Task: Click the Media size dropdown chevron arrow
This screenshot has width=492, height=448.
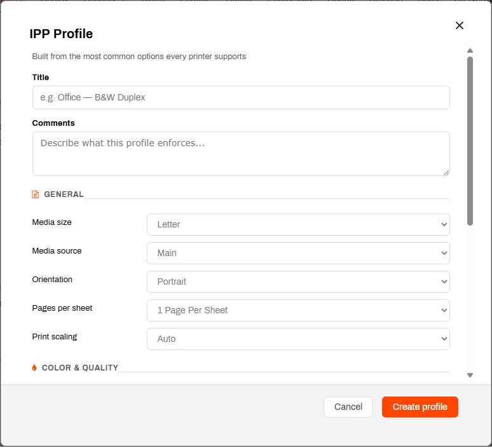Action: click(444, 224)
